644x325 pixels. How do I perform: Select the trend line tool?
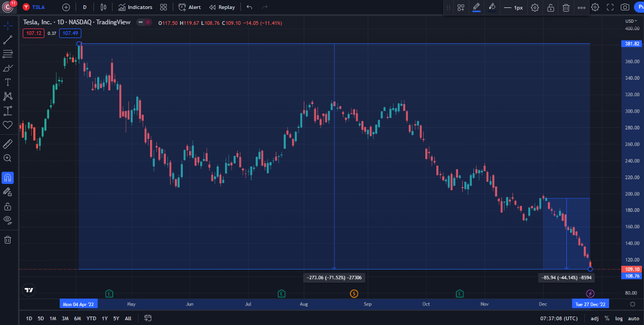[x=8, y=40]
